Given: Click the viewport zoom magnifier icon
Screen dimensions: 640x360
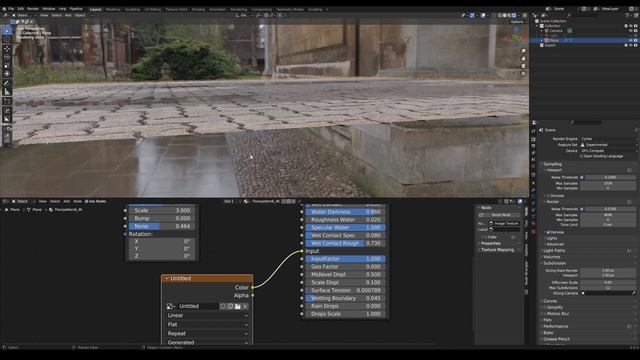Looking at the screenshot, I should 523,51.
